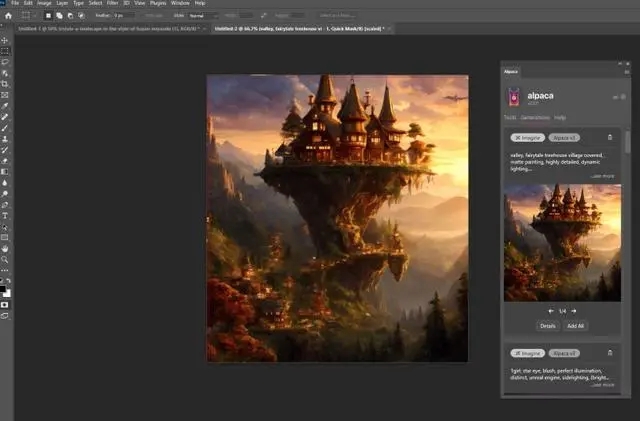Select the Hand tool
This screenshot has height=421, width=640.
[x=4, y=249]
